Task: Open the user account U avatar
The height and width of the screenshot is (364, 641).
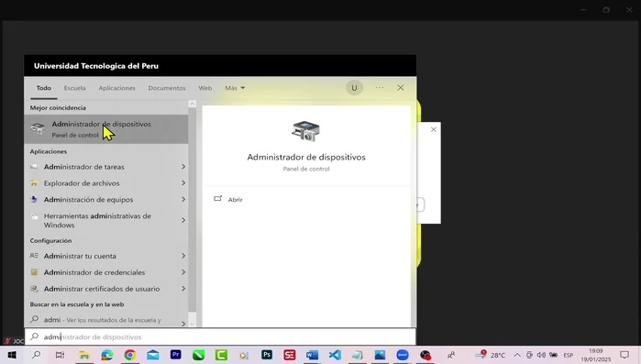Action: click(355, 88)
